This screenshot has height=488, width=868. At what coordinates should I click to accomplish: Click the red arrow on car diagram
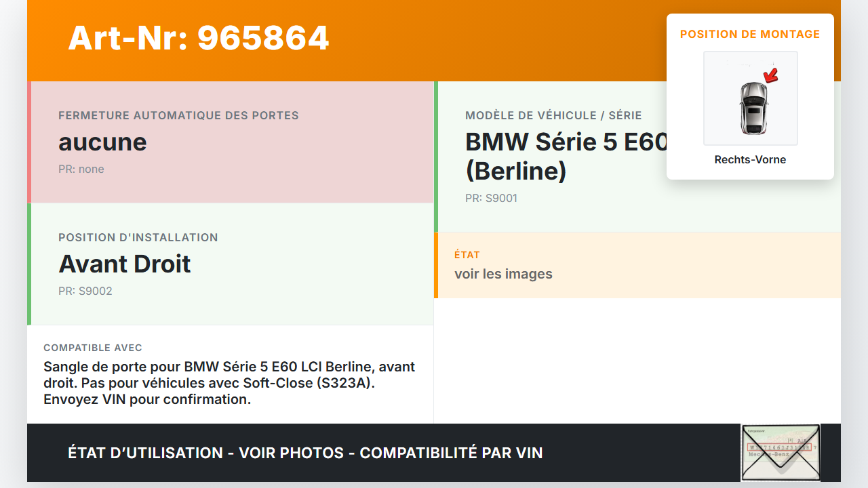(770, 75)
